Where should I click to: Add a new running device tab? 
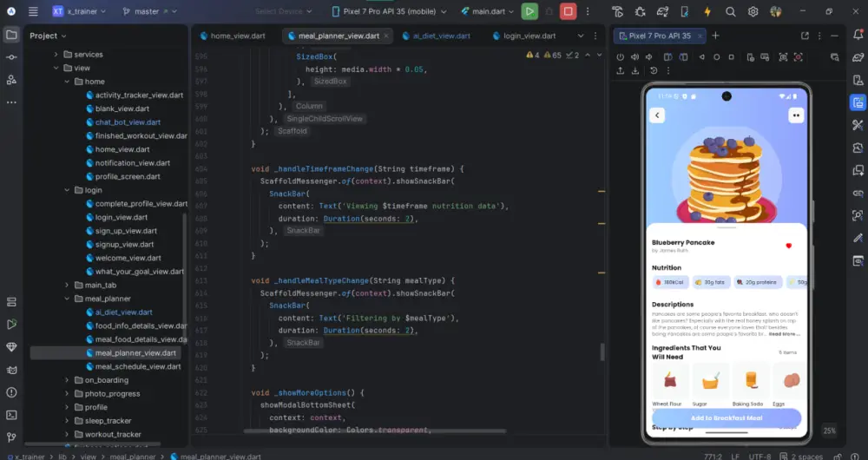tap(715, 36)
